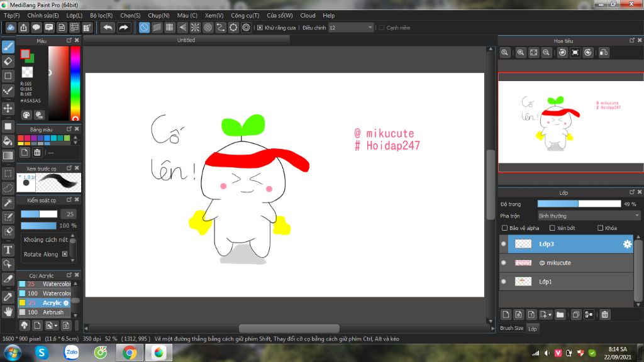Pick a hue on rainbow color bar
The width and height of the screenshot is (644, 362).
click(x=75, y=84)
